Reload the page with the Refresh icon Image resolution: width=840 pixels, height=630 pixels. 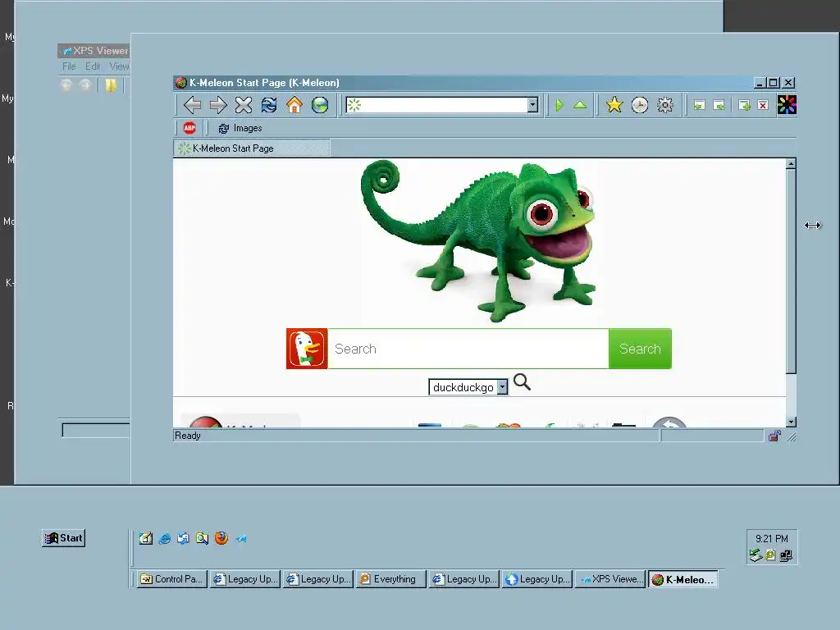point(269,105)
